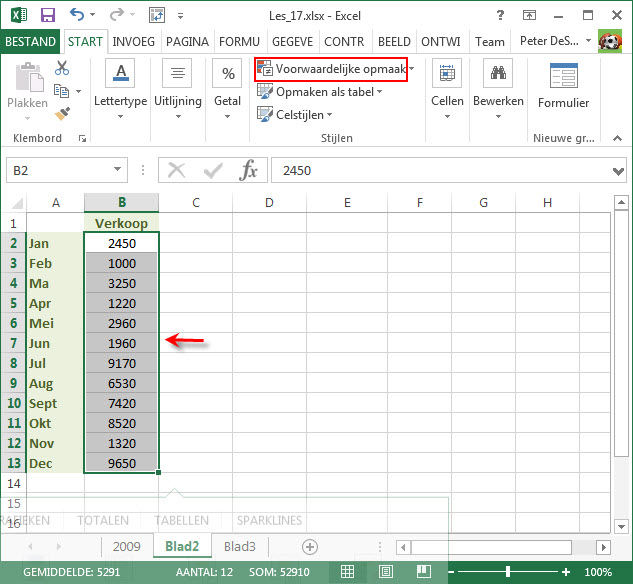Screen dimensions: 633x584
Task: Switch to Page Break Preview icon
Action: (x=424, y=571)
